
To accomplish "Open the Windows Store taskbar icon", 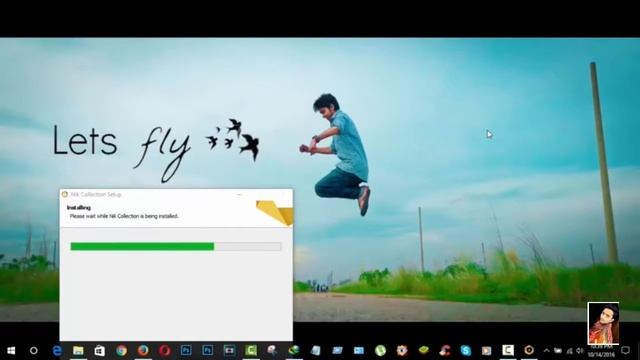I will point(100,351).
